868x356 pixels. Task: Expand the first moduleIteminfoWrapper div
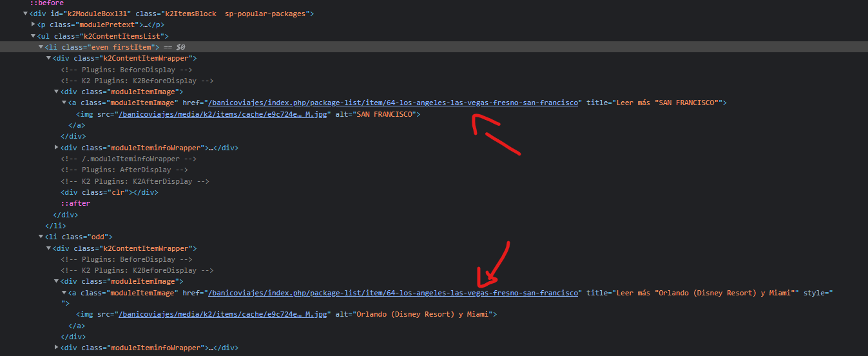pos(57,148)
